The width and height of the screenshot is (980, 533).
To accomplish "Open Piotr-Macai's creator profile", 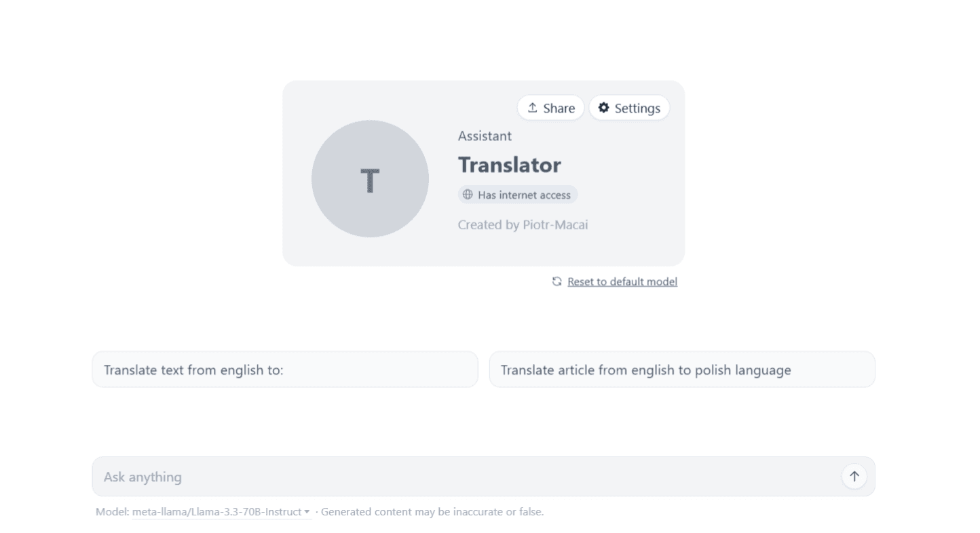I will (x=554, y=224).
